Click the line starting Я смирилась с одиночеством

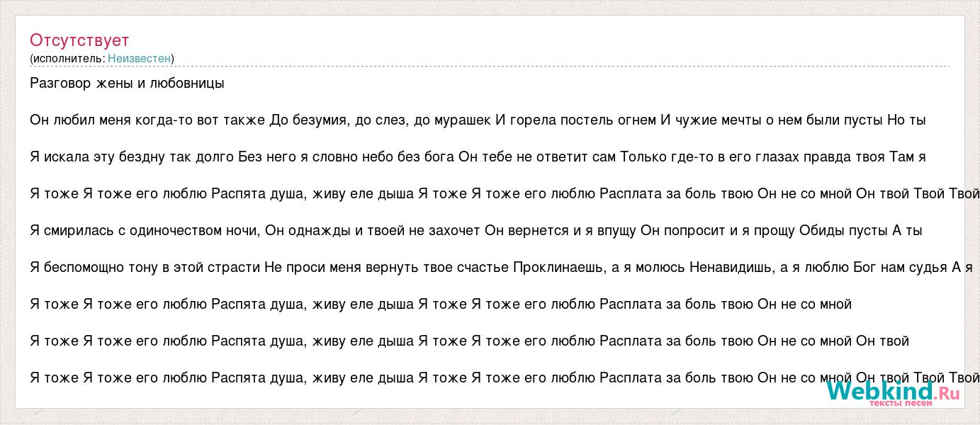coord(476,231)
